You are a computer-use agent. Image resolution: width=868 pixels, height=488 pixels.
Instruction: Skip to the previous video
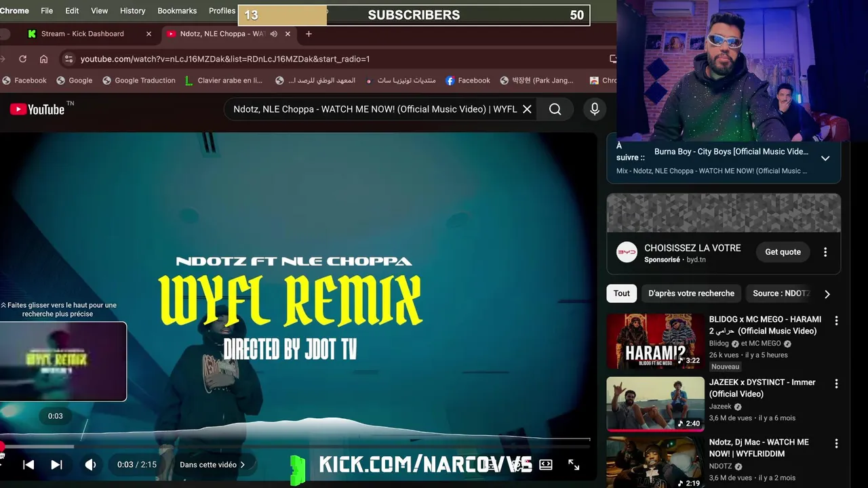[28, 464]
